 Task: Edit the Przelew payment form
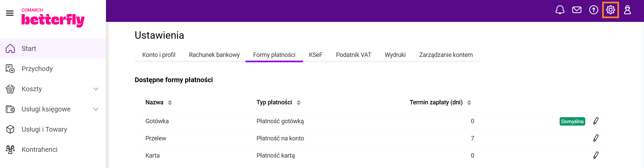click(x=596, y=138)
